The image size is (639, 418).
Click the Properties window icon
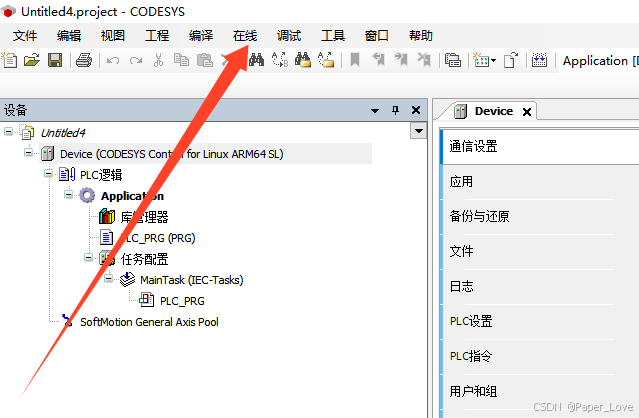(x=453, y=60)
